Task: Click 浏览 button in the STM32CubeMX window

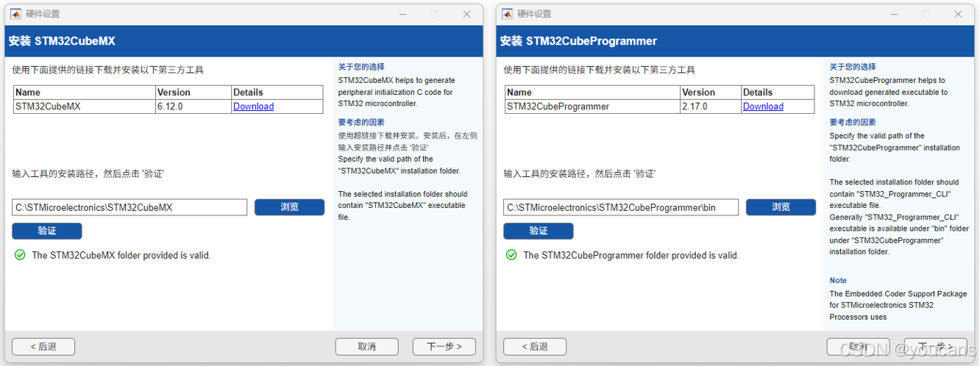Action: [289, 207]
